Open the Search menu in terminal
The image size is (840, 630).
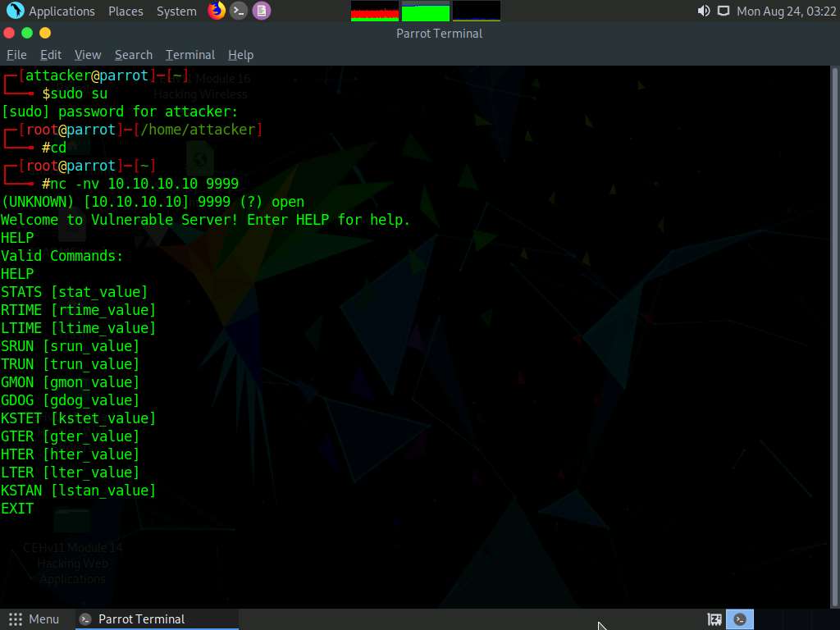(x=134, y=55)
